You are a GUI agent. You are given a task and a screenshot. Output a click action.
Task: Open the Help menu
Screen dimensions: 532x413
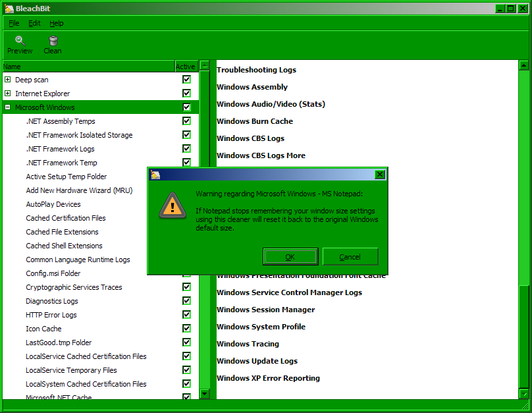click(57, 23)
